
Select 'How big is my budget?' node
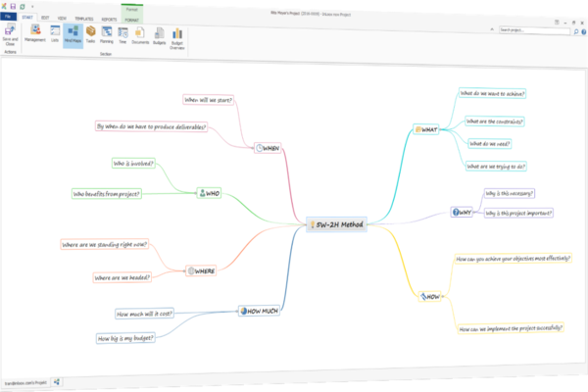pos(125,338)
